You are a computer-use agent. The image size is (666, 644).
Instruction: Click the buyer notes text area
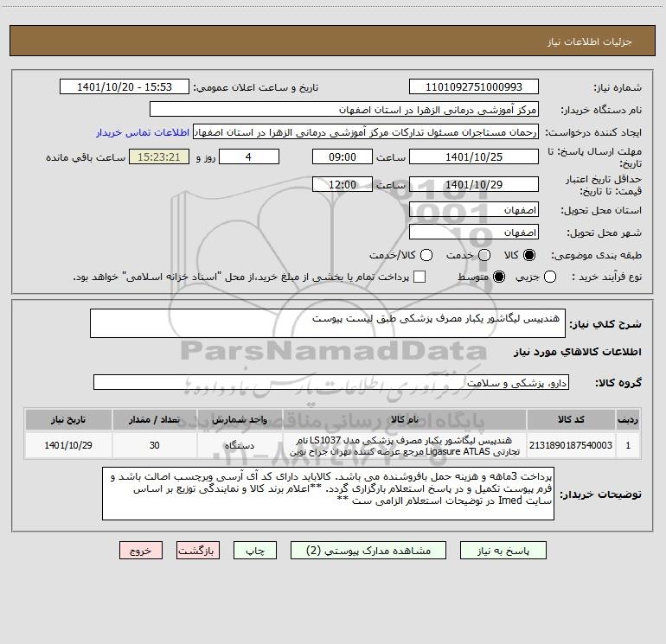point(328,494)
